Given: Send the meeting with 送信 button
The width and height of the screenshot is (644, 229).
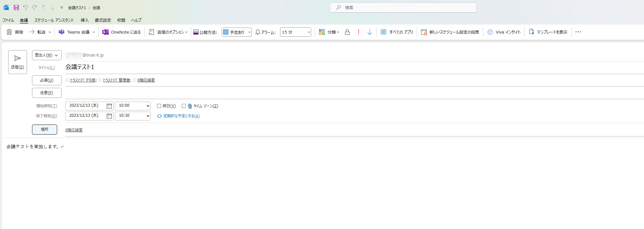Looking at the screenshot, I should [x=18, y=62].
